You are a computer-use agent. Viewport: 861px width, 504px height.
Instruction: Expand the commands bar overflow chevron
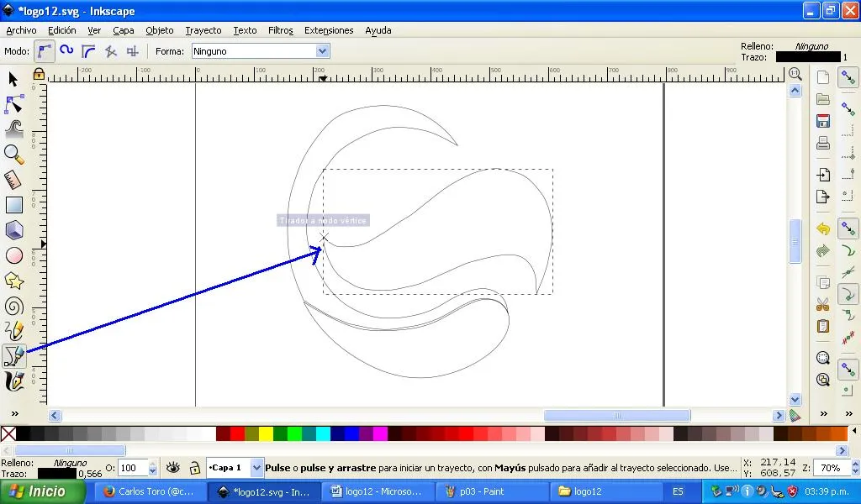pyautogui.click(x=824, y=413)
